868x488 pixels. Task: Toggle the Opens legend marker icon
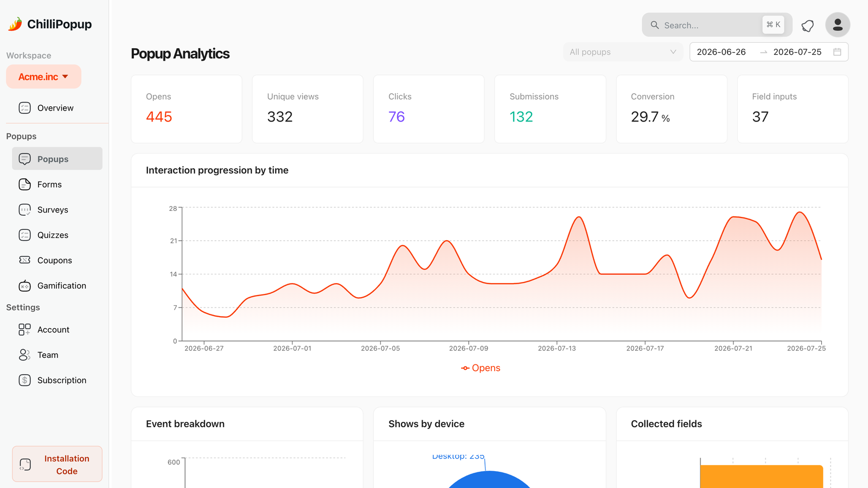tap(465, 368)
